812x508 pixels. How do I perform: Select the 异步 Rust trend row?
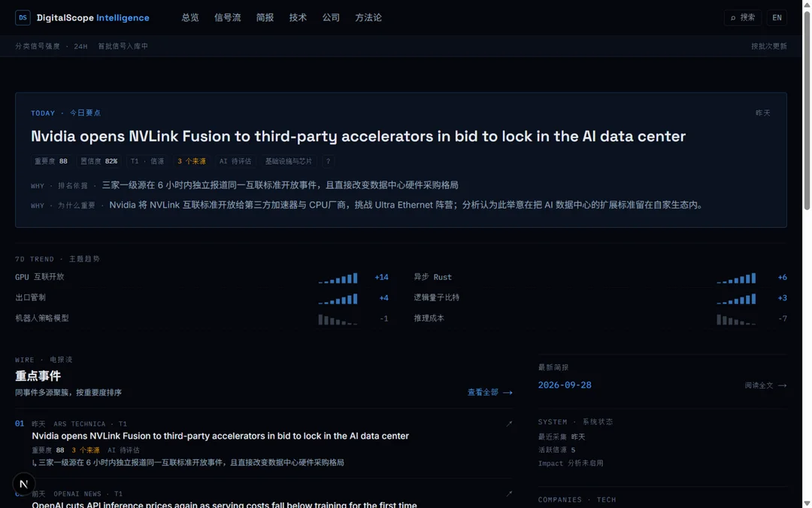tap(600, 277)
